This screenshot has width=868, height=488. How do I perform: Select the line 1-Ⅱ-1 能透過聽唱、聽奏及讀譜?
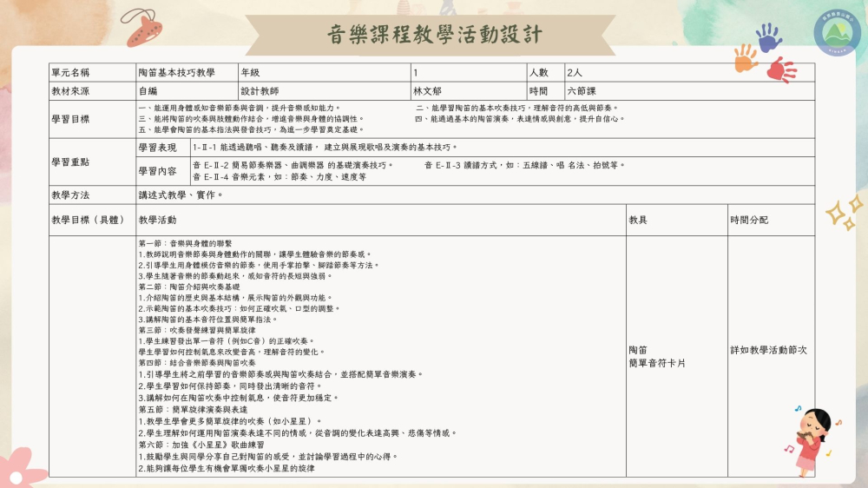point(325,148)
